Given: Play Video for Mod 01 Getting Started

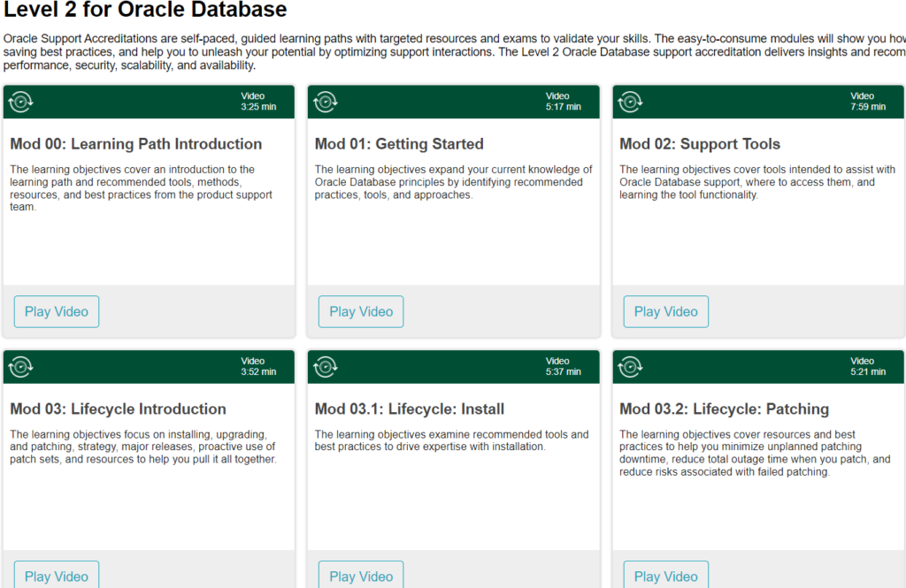Looking at the screenshot, I should pyautogui.click(x=361, y=312).
